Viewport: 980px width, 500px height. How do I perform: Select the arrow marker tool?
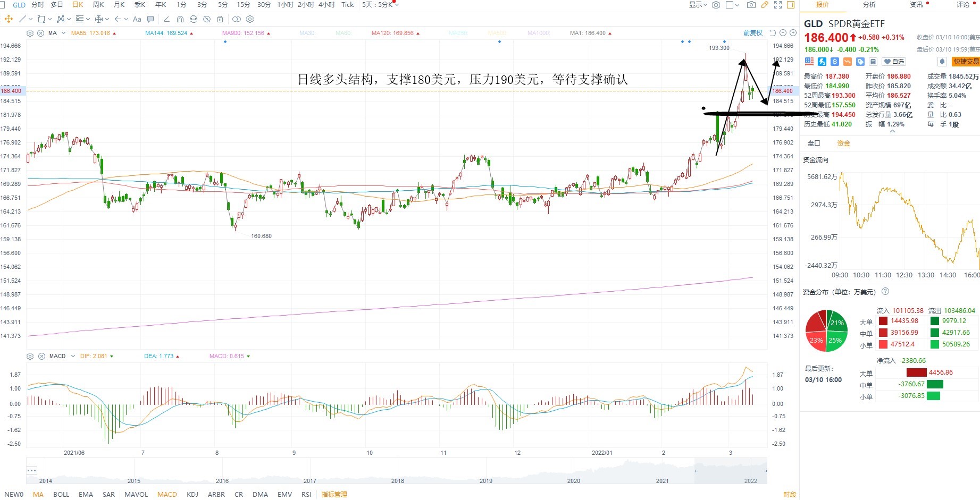(118, 19)
